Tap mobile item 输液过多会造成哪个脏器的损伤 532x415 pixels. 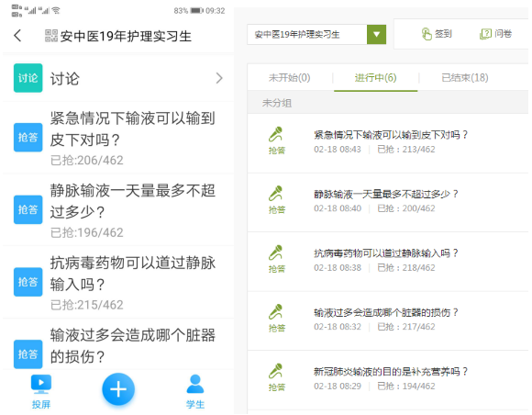click(x=118, y=345)
